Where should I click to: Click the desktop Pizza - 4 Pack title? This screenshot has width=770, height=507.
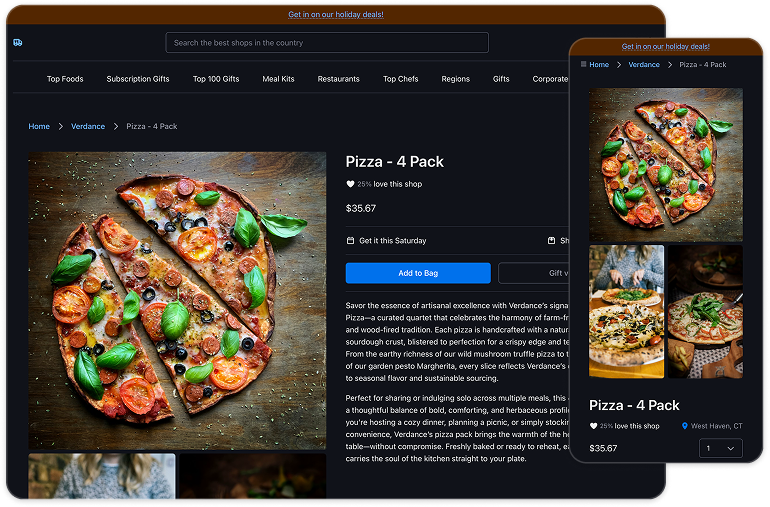pos(394,162)
